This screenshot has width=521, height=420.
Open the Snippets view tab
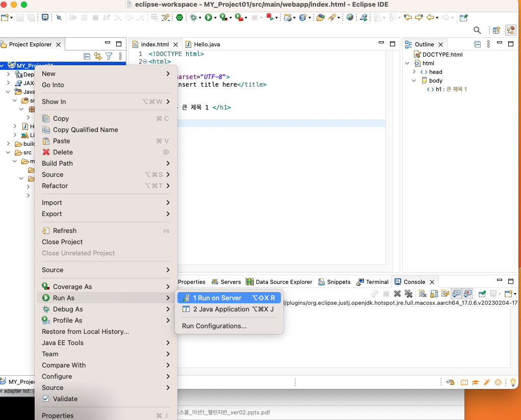point(334,282)
